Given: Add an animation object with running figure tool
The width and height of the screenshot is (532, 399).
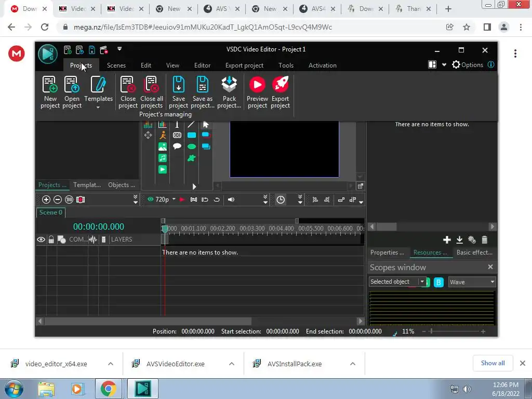Looking at the screenshot, I should [x=163, y=135].
